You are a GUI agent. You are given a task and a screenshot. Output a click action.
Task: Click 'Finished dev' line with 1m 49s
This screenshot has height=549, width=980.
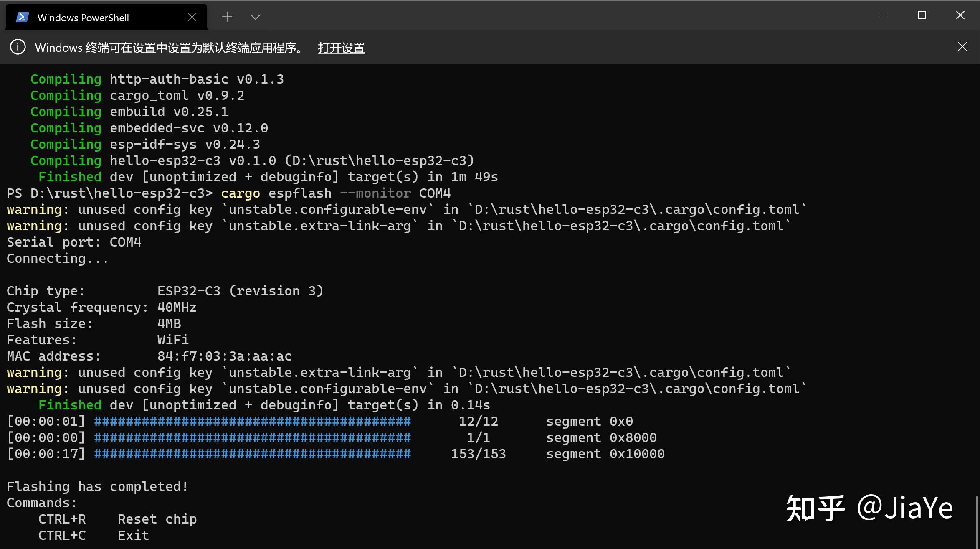(x=268, y=177)
